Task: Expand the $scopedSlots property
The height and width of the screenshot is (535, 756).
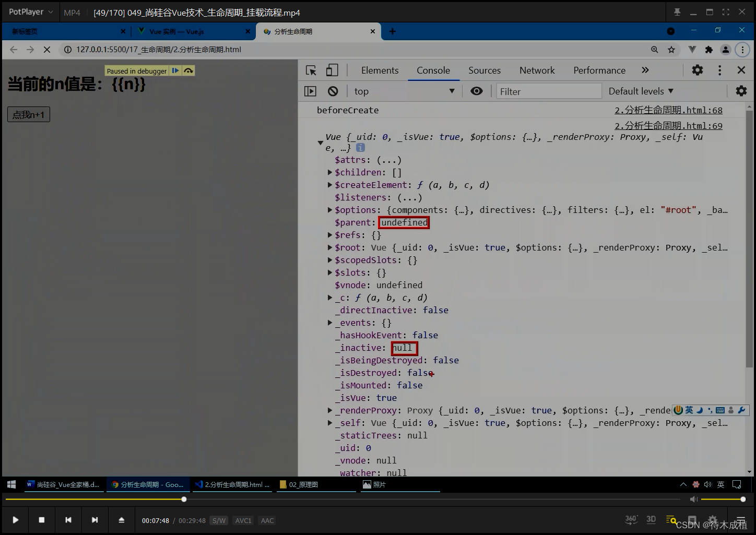Action: pos(330,260)
